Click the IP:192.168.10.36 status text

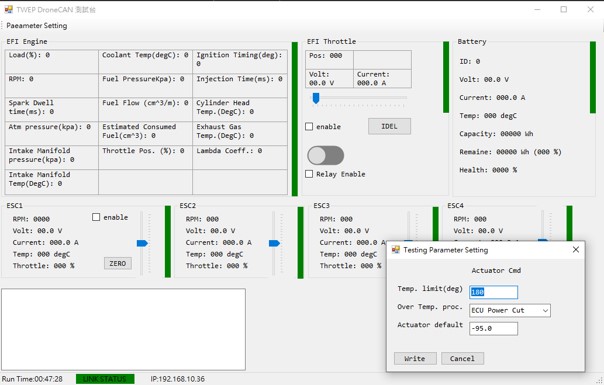pyautogui.click(x=178, y=379)
